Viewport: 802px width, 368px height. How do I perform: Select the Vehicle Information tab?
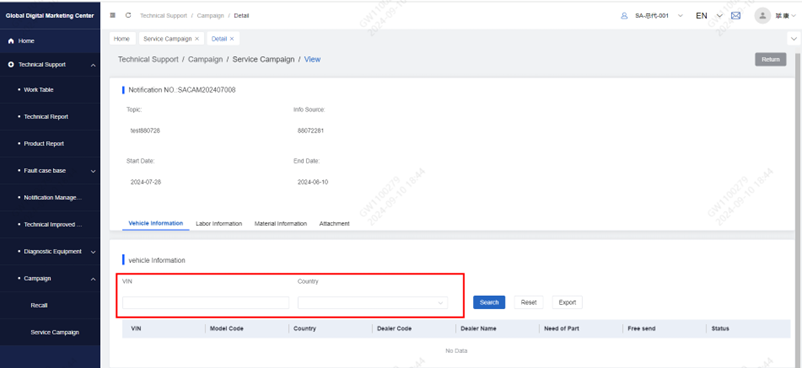(x=155, y=224)
